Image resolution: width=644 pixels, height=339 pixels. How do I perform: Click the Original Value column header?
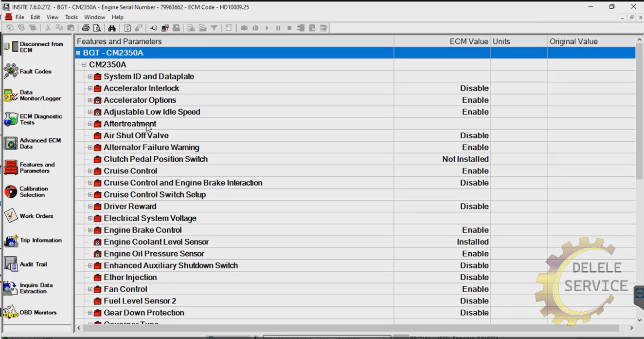[x=591, y=41]
